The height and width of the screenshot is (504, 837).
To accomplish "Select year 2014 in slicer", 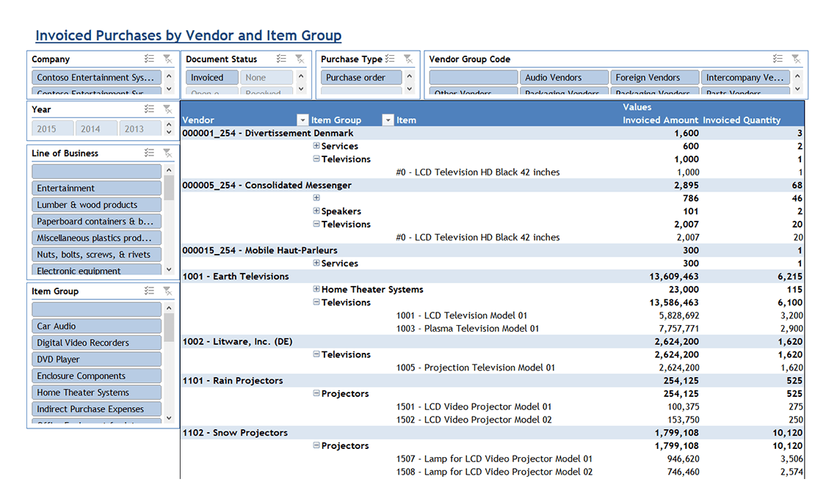I will pos(96,128).
